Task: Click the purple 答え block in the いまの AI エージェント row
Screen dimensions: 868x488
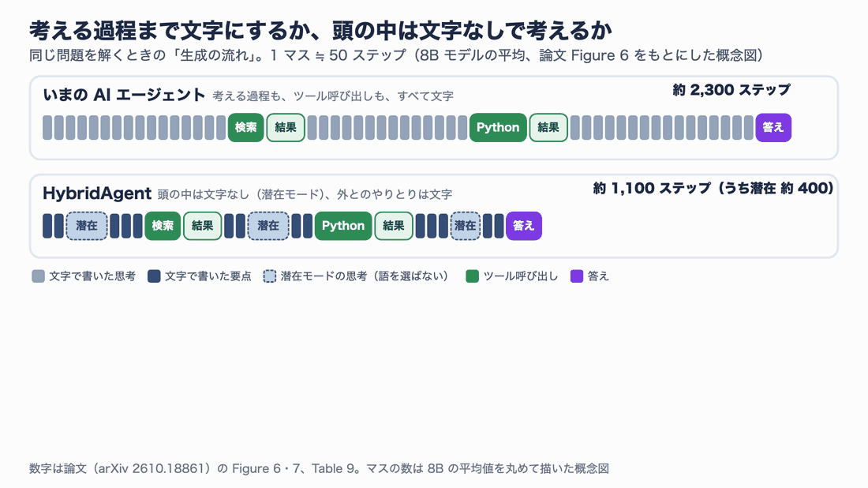Action: click(773, 127)
